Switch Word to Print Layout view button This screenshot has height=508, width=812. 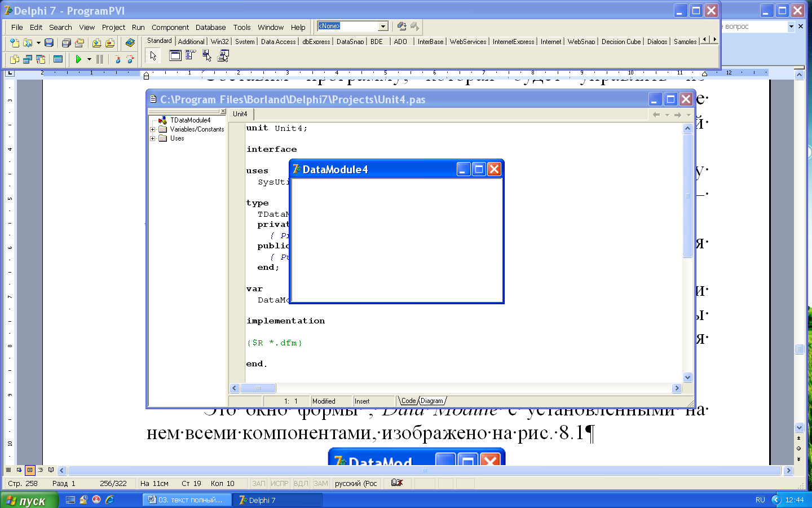[30, 470]
